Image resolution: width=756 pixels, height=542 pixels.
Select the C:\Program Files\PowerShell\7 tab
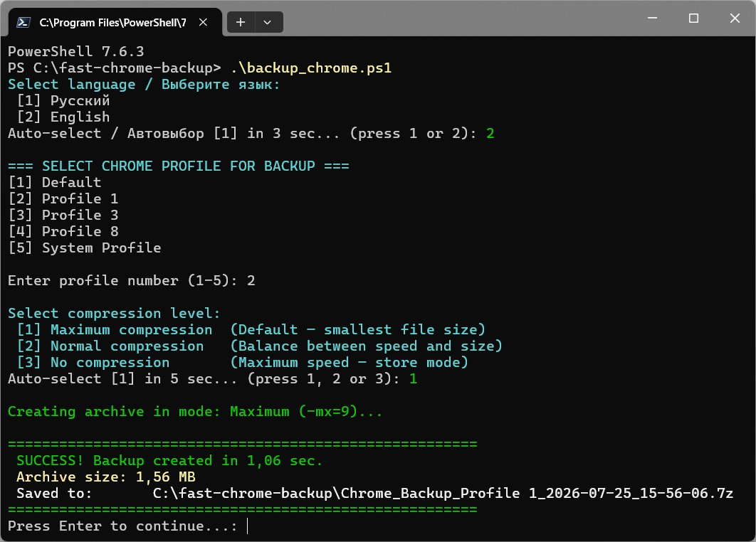click(115, 22)
